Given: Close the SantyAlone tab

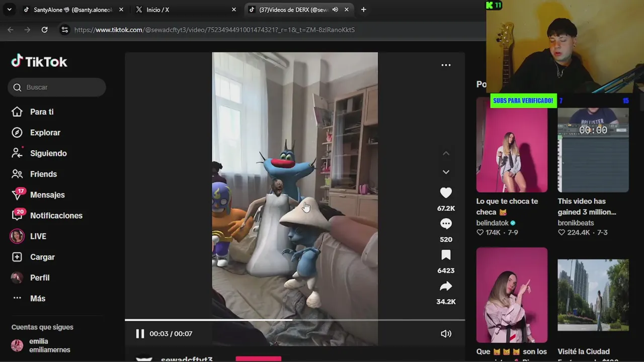Looking at the screenshot, I should pyautogui.click(x=121, y=10).
